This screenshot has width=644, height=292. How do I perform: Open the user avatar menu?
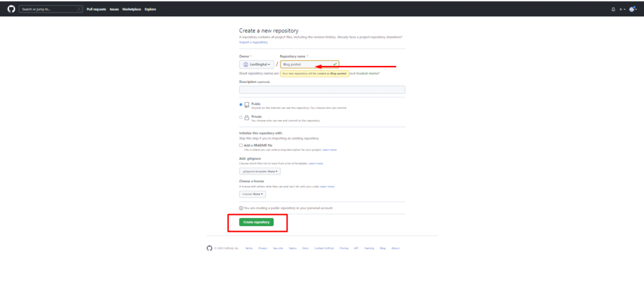(x=633, y=9)
